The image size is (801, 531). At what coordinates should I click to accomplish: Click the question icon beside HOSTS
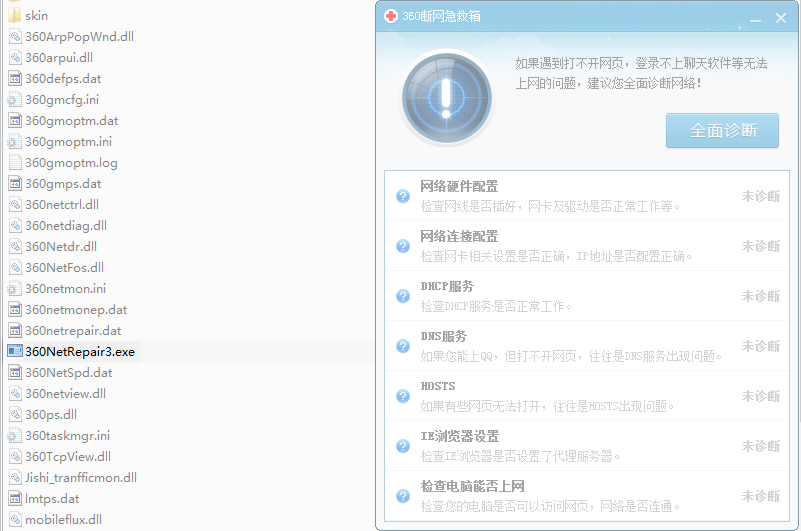(403, 396)
